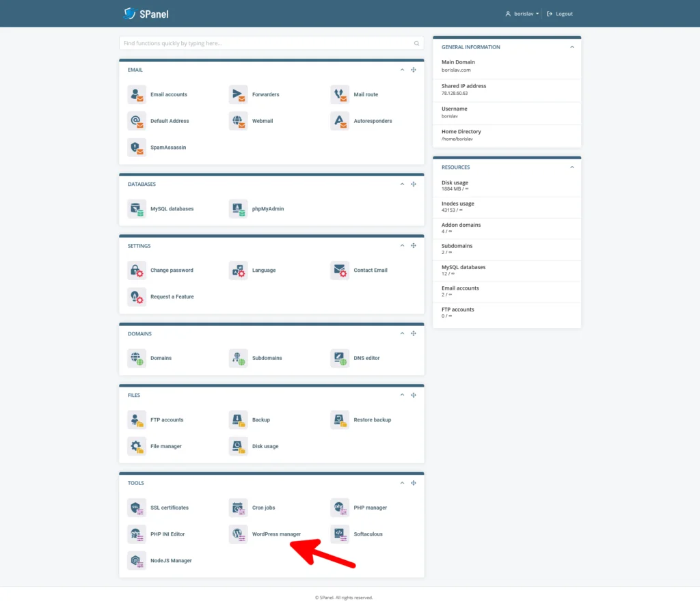Open the PHP INI Editor
Viewport: 700px width, 608px height.
point(168,534)
